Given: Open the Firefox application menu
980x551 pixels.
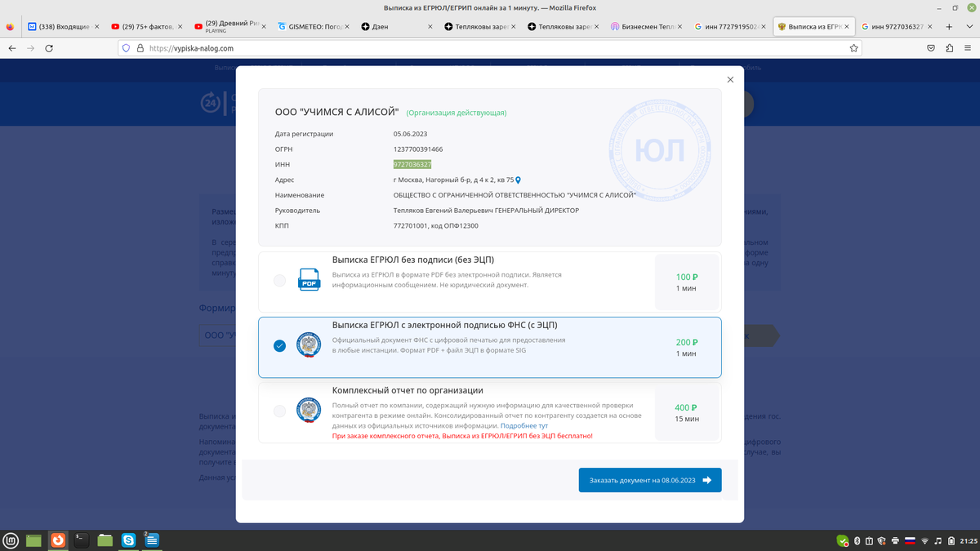Looking at the screenshot, I should [x=969, y=48].
